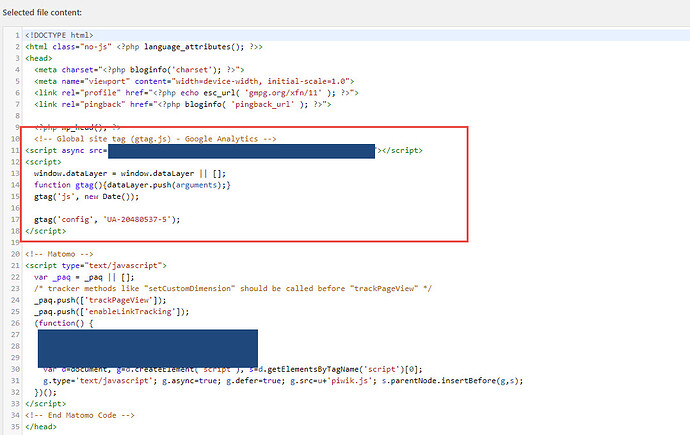Click the link rel profile line
The width and height of the screenshot is (690, 435).
click(196, 93)
